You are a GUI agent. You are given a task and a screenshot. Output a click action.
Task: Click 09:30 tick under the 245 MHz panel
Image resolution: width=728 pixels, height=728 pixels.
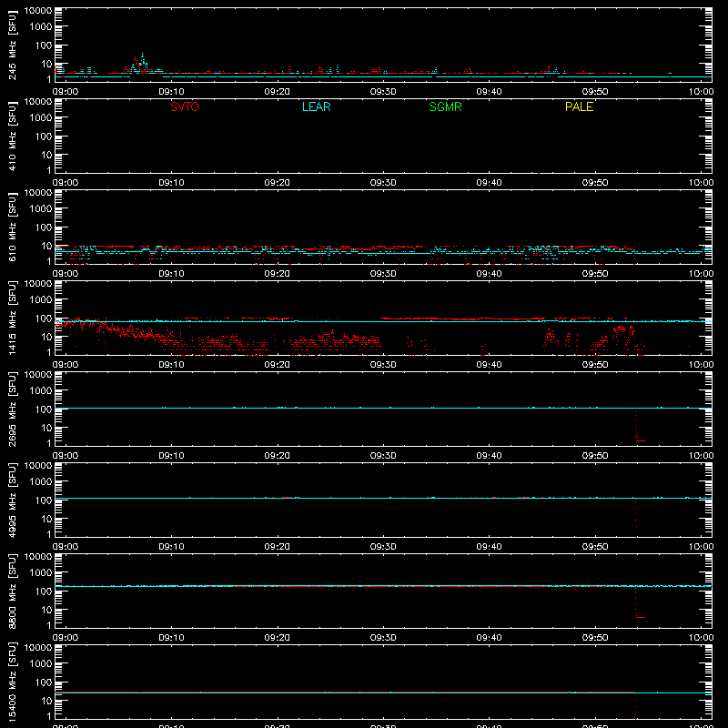(x=383, y=92)
